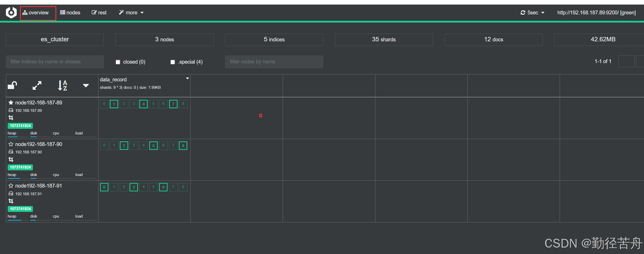This screenshot has width=644, height=254.
Task: Click the 42.62MB size box
Action: pos(599,40)
